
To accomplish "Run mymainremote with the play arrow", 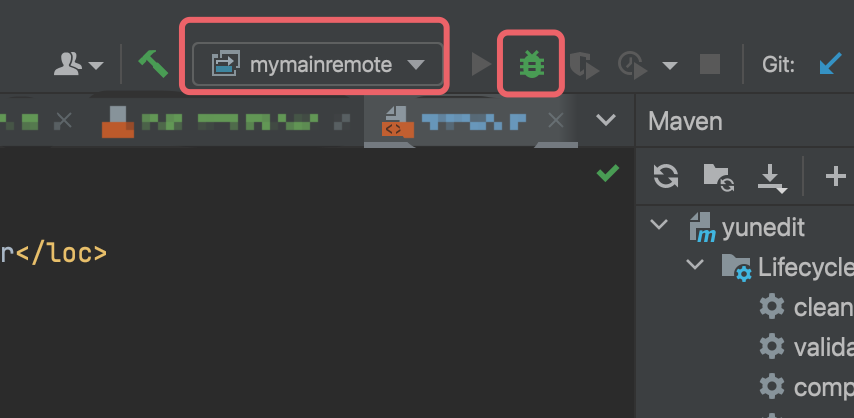I will (x=481, y=64).
